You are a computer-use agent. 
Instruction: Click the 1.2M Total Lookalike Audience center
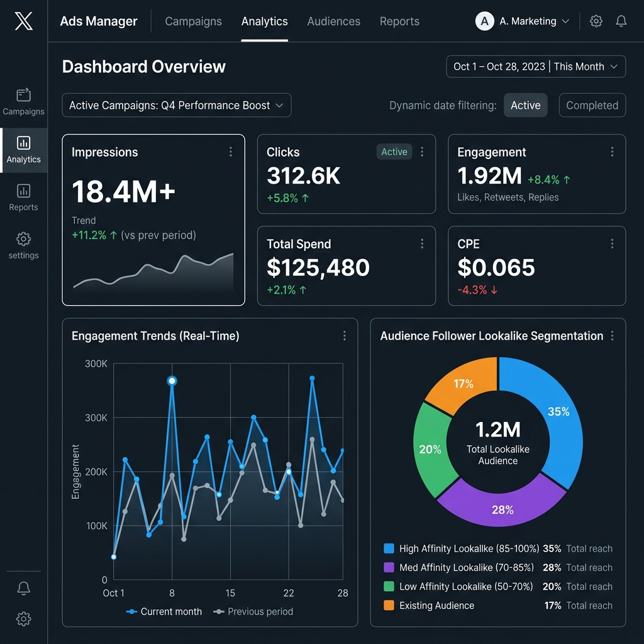[498, 442]
